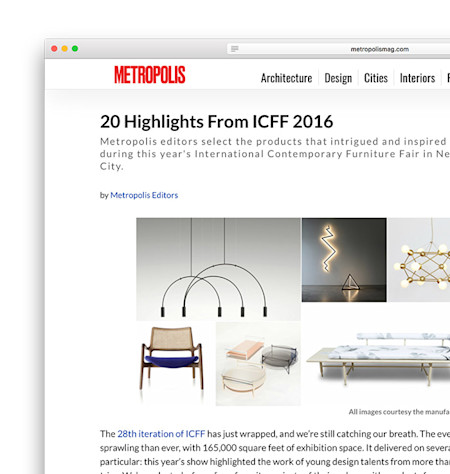This screenshot has height=474, width=450.
Task: Go to the Cities section
Action: click(x=376, y=78)
